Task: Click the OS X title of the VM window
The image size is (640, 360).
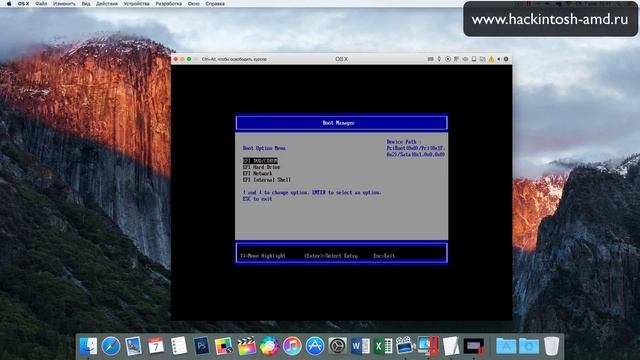Action: pos(342,59)
